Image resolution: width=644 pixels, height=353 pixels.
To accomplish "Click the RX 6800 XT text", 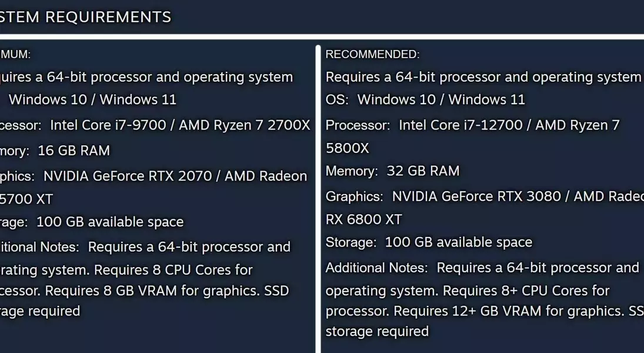I will click(x=363, y=219).
